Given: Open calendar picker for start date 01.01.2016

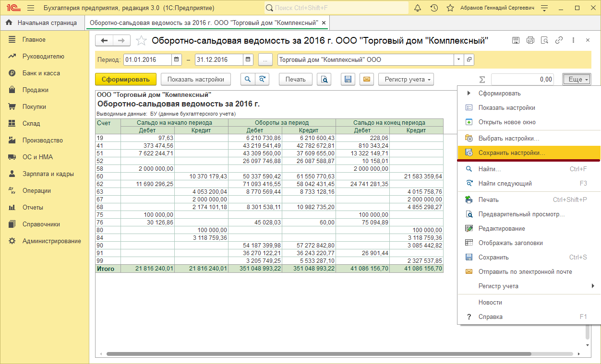Looking at the screenshot, I should 177,60.
